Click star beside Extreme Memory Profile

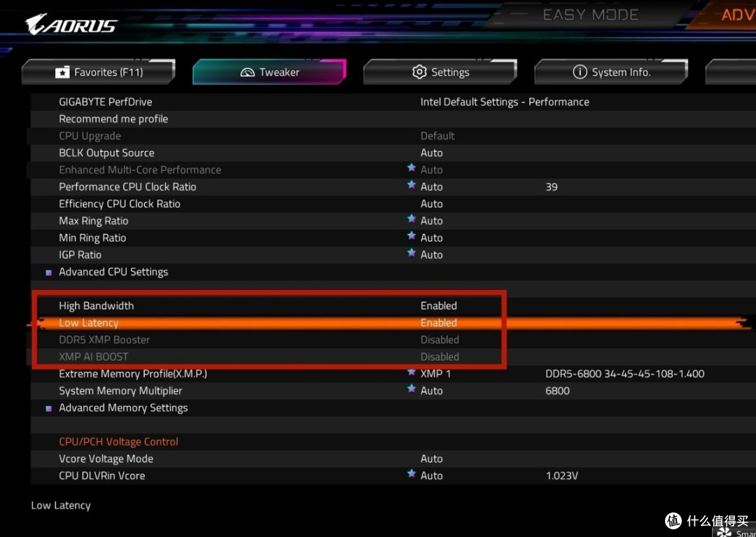coord(412,372)
